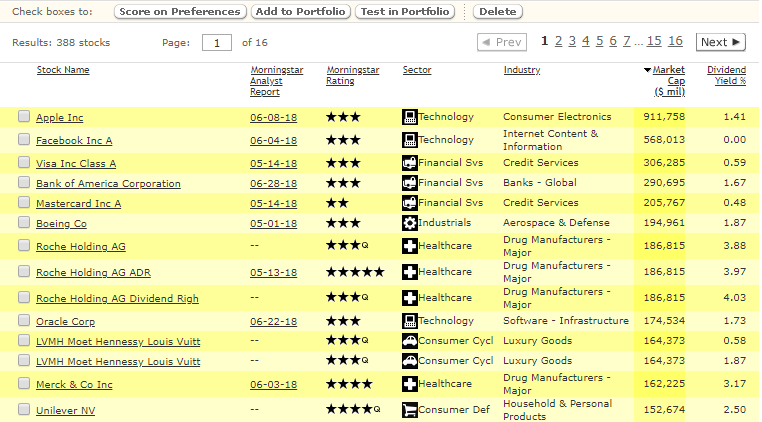Screen dimensions: 762x422
Task: Click Healthcare cross icon in Roche Holding AG ADR row
Action: click(410, 272)
